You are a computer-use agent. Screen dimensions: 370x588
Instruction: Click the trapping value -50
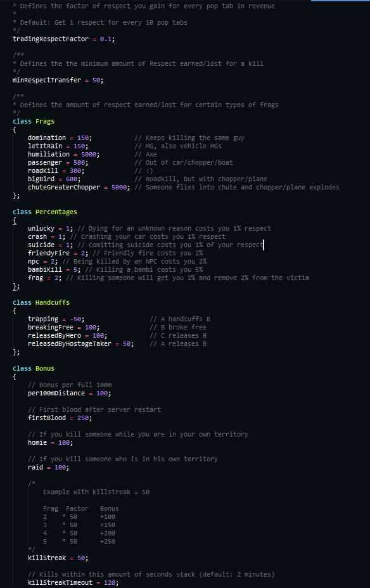pyautogui.click(x=75, y=319)
